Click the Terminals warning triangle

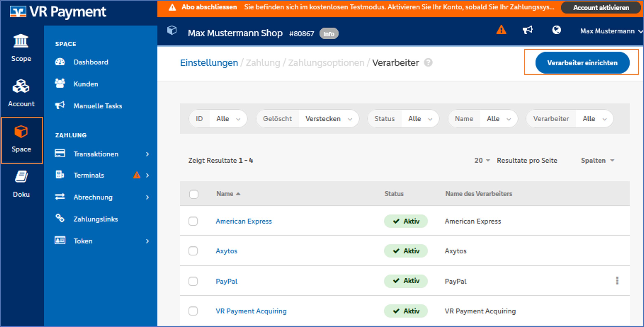coord(137,175)
